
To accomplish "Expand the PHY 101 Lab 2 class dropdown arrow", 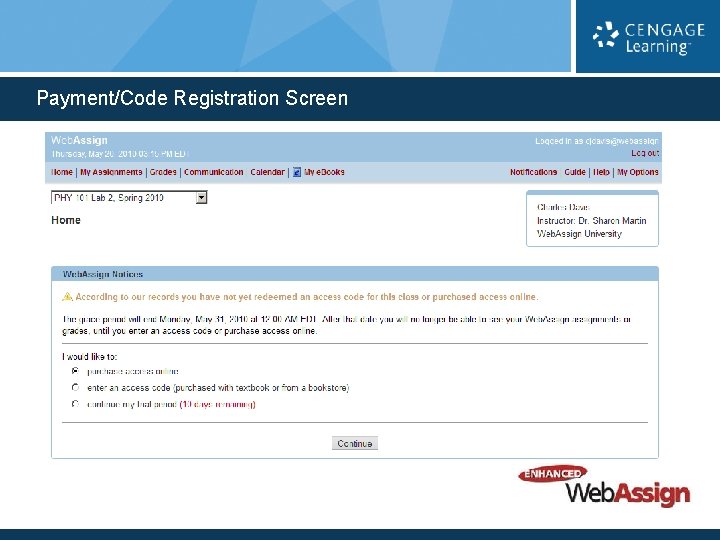I will click(x=202, y=198).
